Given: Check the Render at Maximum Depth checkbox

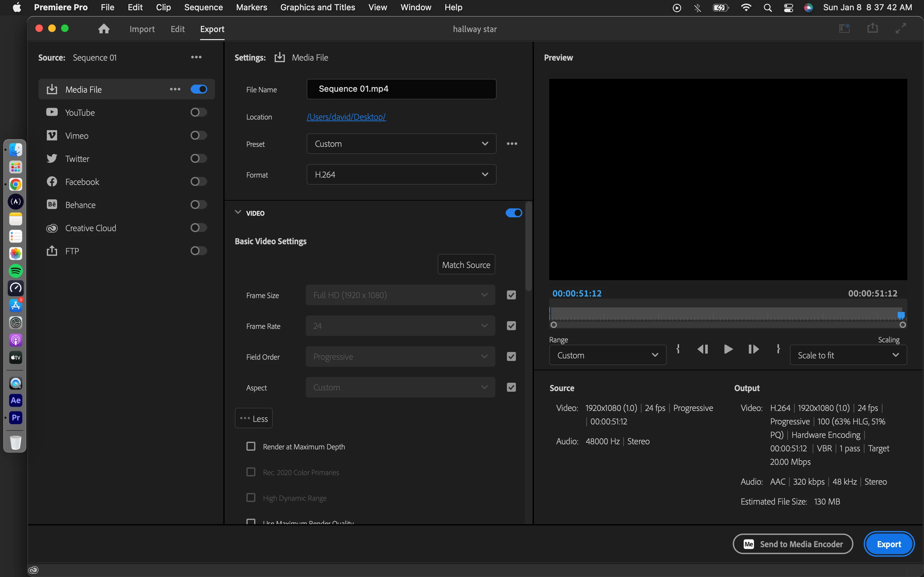Looking at the screenshot, I should point(251,446).
